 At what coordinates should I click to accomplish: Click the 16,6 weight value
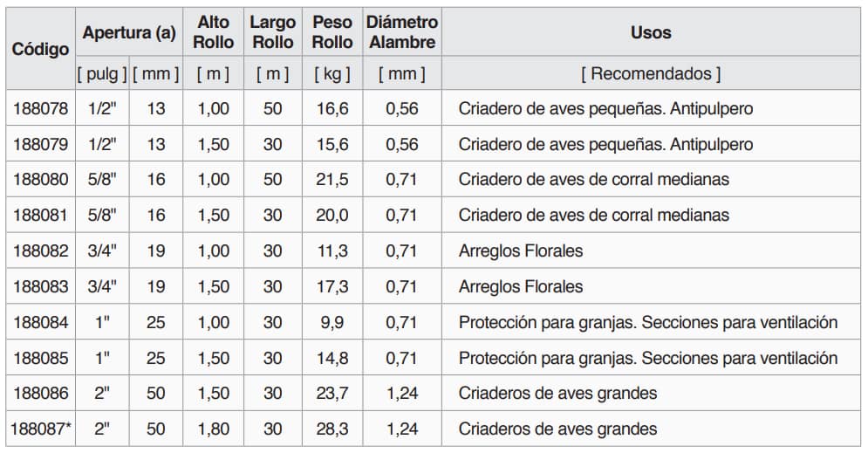point(332,109)
